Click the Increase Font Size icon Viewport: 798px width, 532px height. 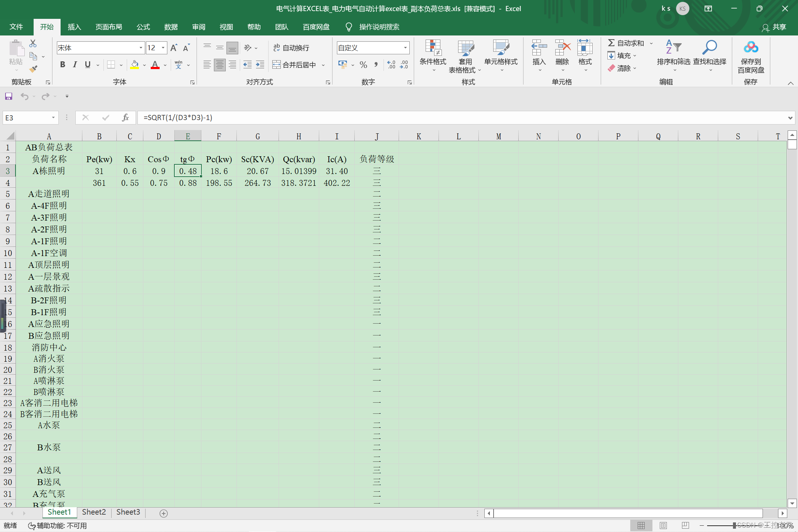tap(174, 48)
